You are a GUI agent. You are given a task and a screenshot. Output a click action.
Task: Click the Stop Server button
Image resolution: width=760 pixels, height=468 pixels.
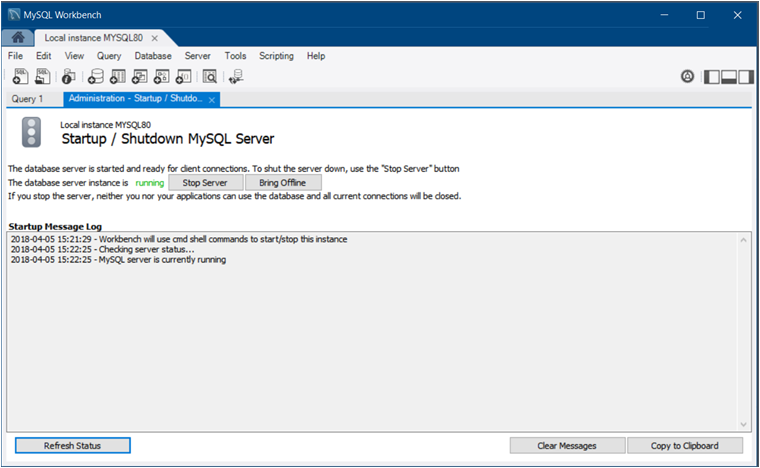206,183
